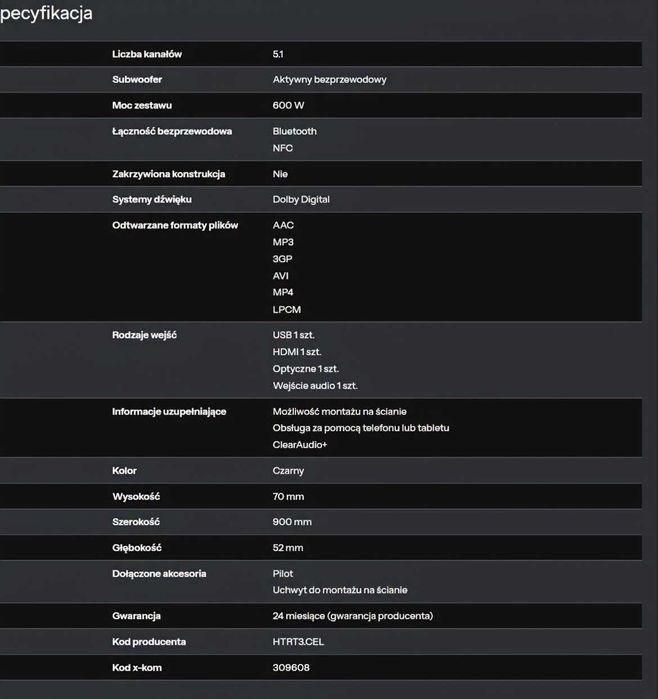
Task: Select the HTRT3.CEL manufacturer code
Action: (298, 642)
